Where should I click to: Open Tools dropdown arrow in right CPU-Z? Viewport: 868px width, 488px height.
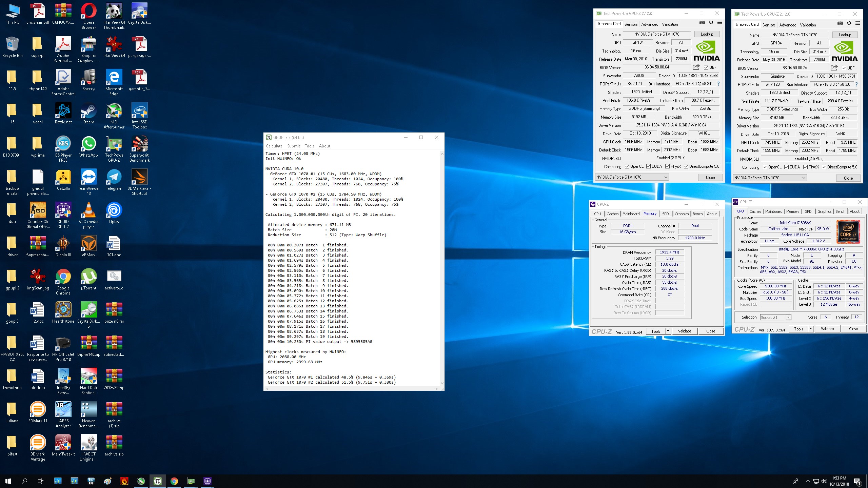[x=810, y=329]
